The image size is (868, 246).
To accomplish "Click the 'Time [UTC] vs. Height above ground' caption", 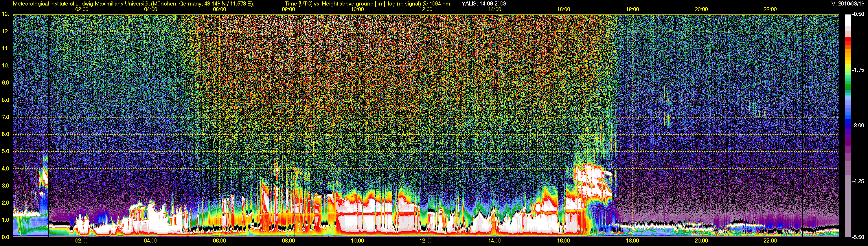I will 367,4.
